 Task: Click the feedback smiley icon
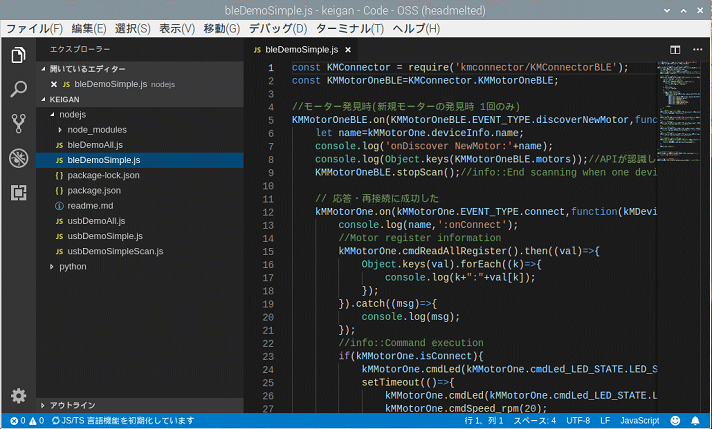[675, 421]
